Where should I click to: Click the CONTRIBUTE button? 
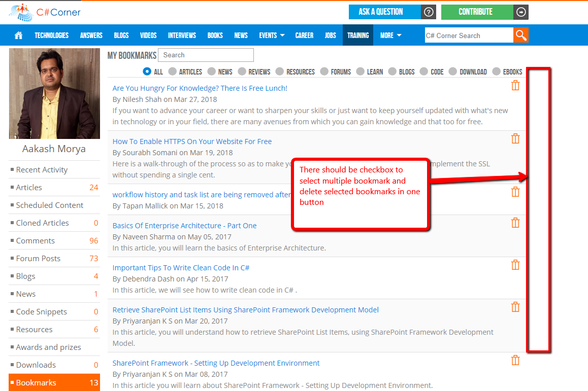click(477, 12)
